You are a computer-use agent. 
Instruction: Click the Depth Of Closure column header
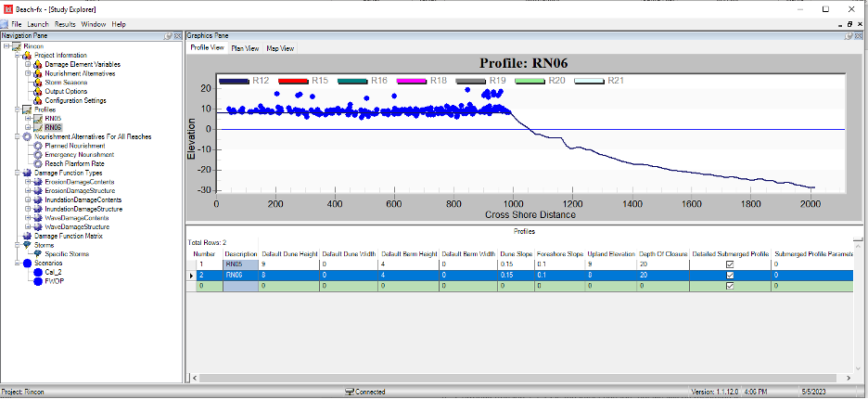click(663, 254)
